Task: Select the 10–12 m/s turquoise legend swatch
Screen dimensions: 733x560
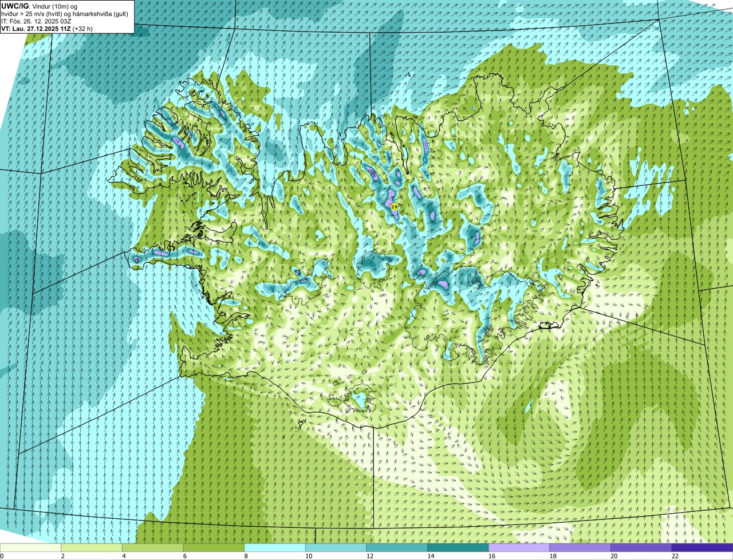Action: pyautogui.click(x=336, y=547)
